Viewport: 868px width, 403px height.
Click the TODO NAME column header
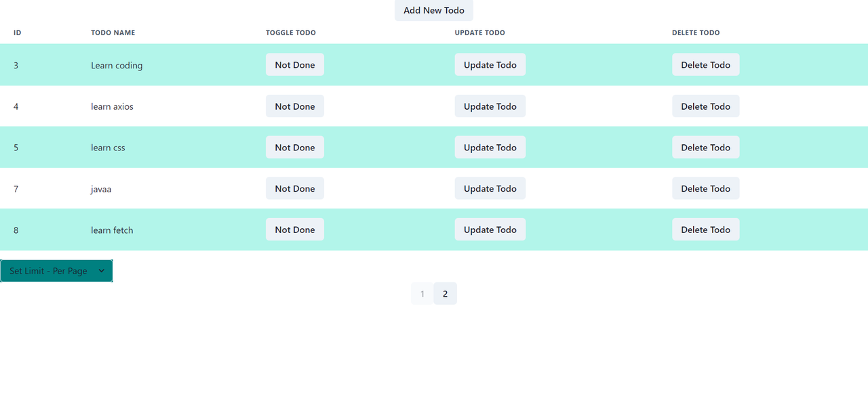click(x=113, y=33)
